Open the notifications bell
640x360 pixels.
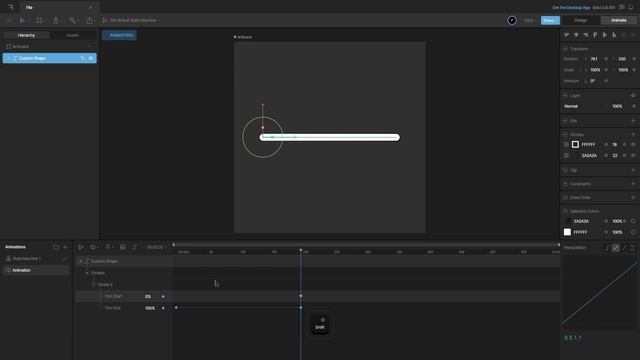pyautogui.click(x=631, y=7)
